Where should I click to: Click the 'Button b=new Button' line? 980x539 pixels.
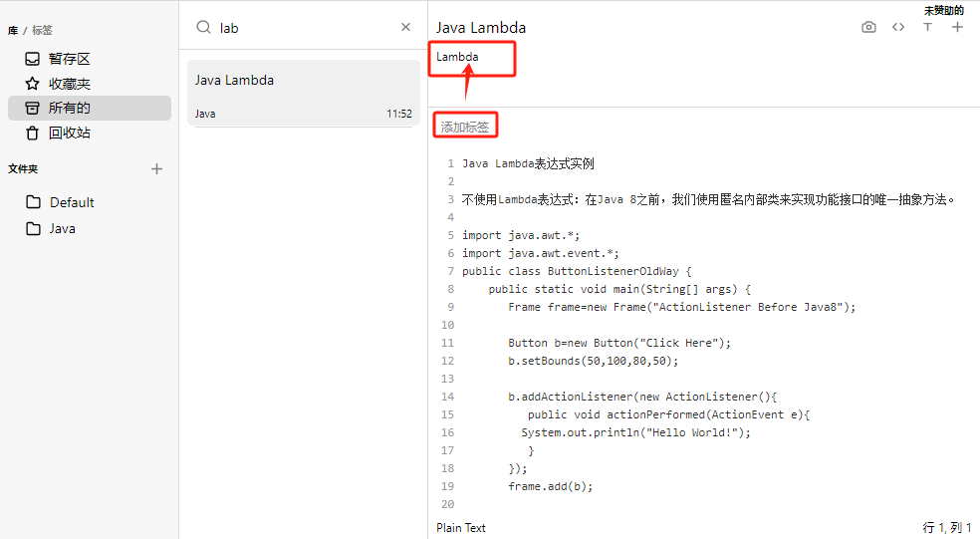619,344
